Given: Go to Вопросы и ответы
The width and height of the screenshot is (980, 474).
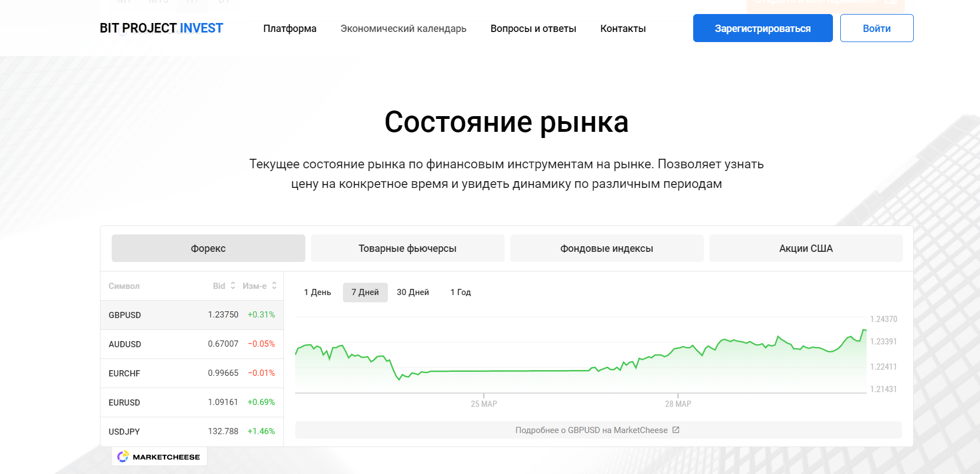Looking at the screenshot, I should pos(533,29).
